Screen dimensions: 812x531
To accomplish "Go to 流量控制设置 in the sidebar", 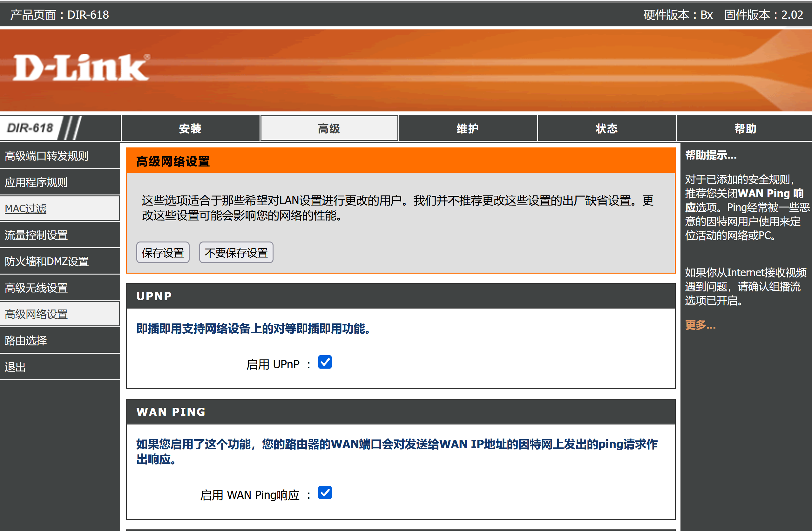I will (36, 235).
